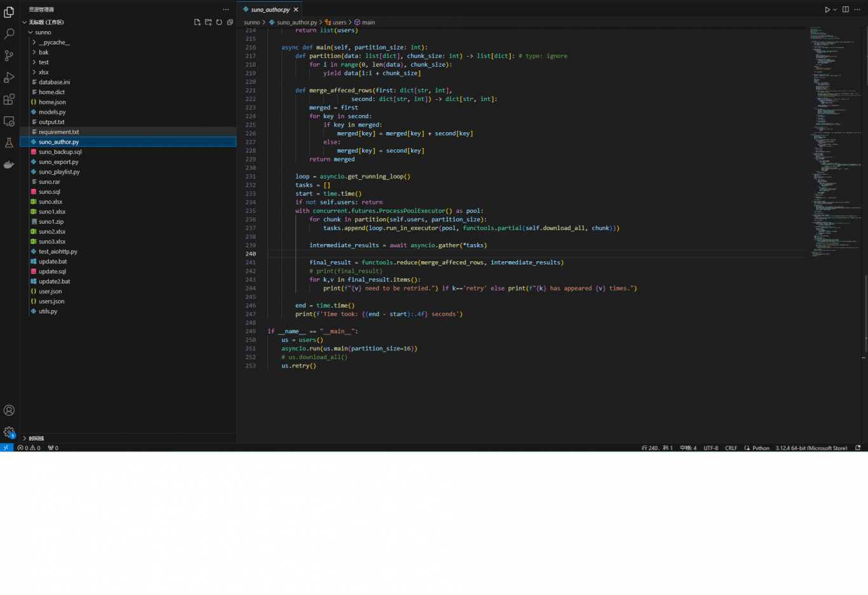Open update2.bat file
868x595 pixels.
pos(128,281)
